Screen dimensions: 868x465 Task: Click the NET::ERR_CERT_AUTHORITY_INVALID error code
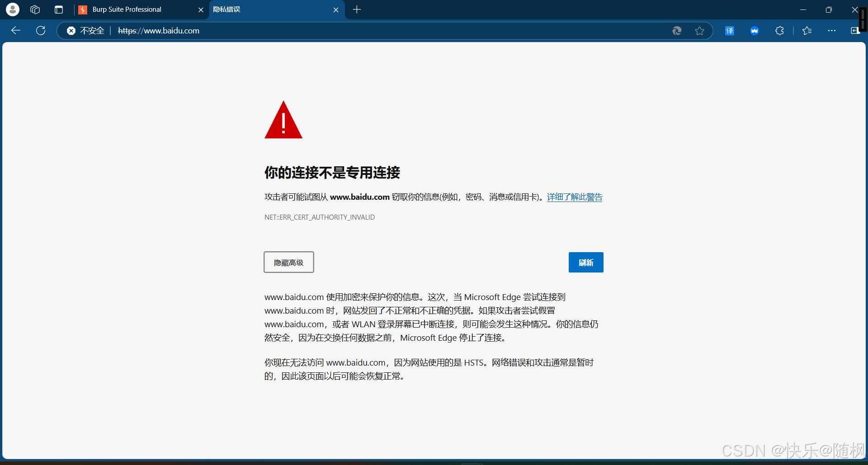point(320,217)
